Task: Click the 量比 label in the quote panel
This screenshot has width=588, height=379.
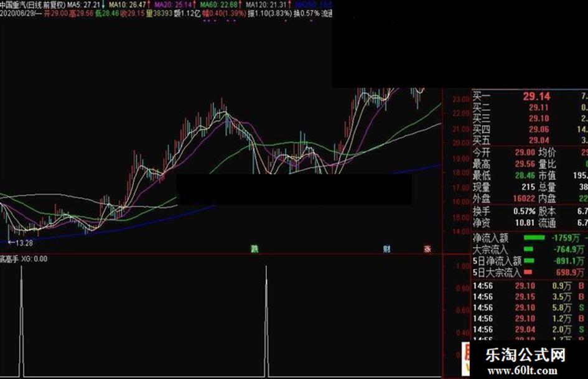Action: (547, 164)
